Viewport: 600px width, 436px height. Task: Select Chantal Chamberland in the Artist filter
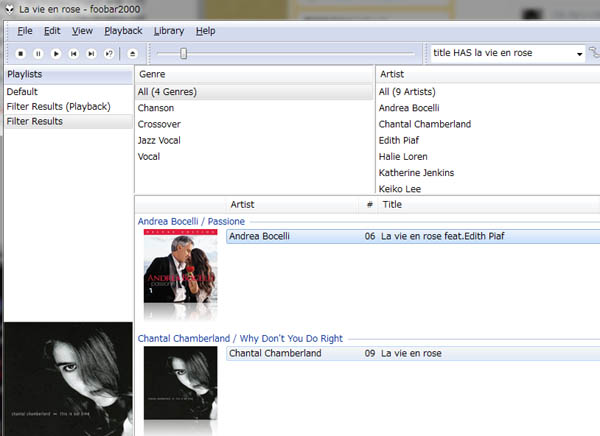pyautogui.click(x=488, y=124)
